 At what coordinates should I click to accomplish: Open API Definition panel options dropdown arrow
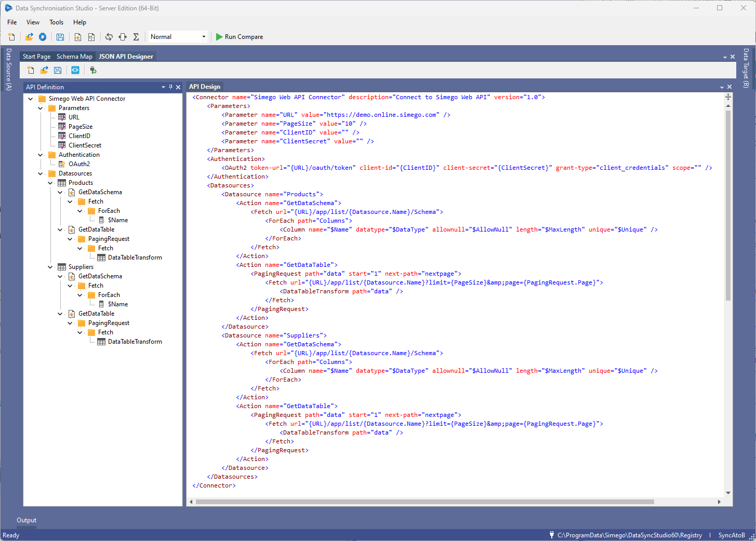163,87
